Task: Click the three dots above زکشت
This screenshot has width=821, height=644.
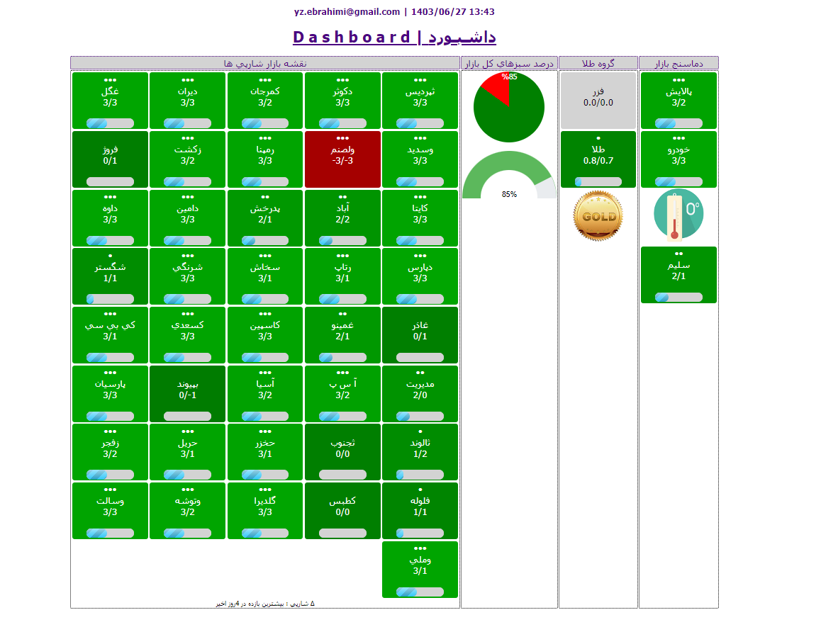Action: pyautogui.click(x=187, y=139)
